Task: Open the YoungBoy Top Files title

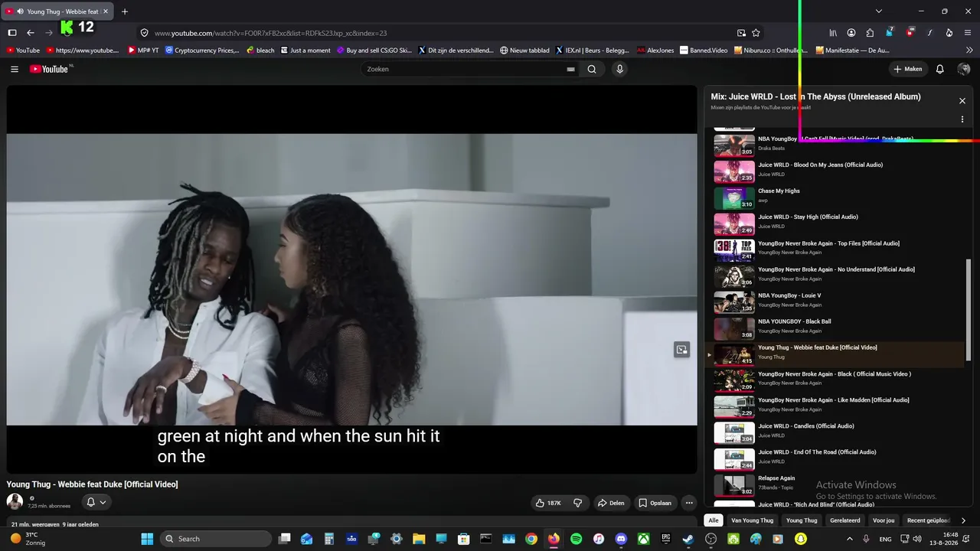Action: click(828, 243)
